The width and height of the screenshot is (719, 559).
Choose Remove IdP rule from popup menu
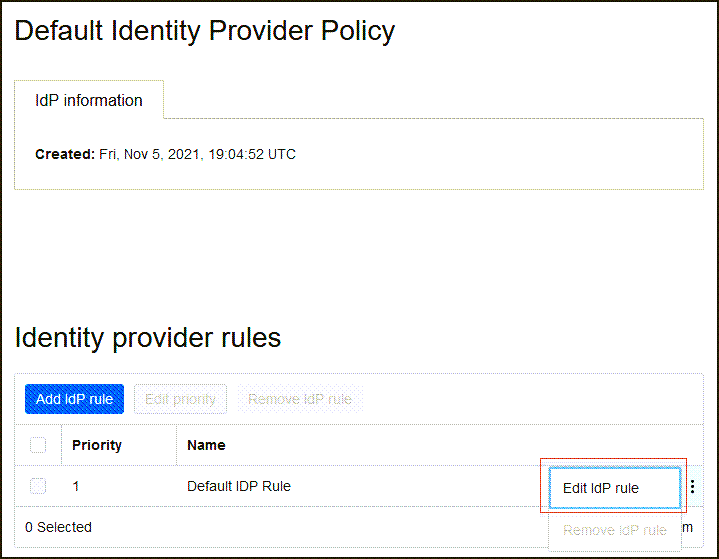tap(614, 530)
